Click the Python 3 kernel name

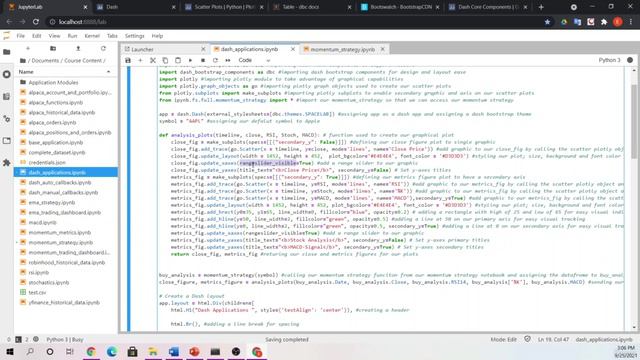point(609,60)
